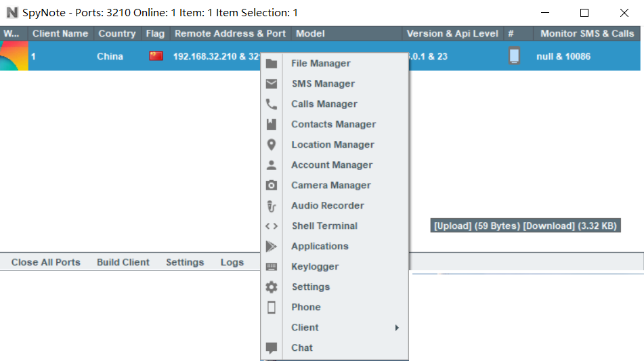
Task: Choose Account Manager in the context menu
Action: (x=332, y=165)
